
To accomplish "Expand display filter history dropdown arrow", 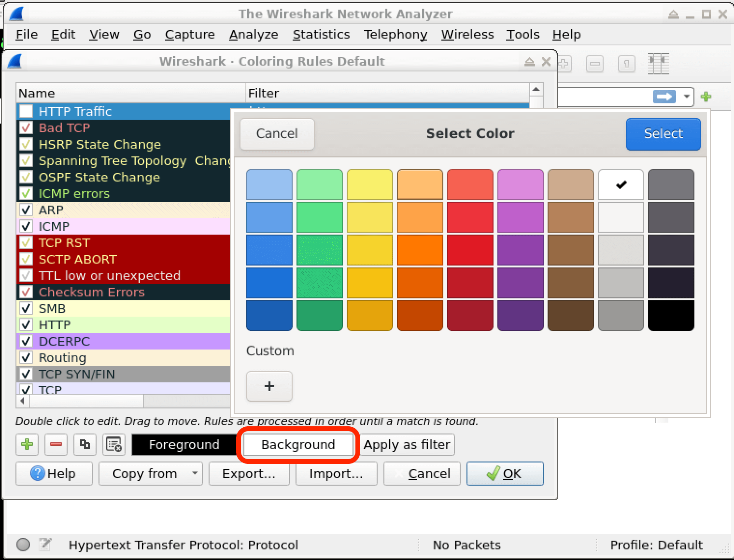I will coord(686,97).
